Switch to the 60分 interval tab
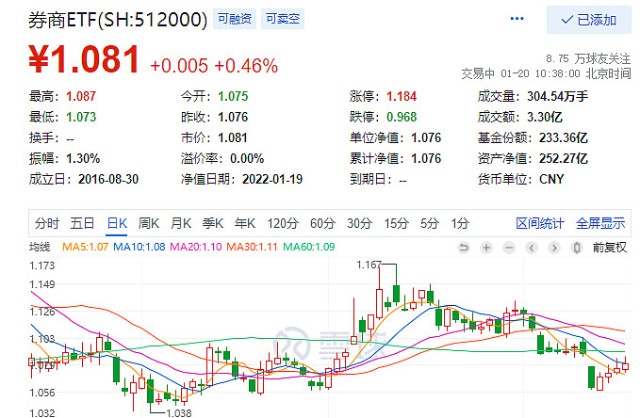Image resolution: width=640 pixels, height=418 pixels. [321, 223]
